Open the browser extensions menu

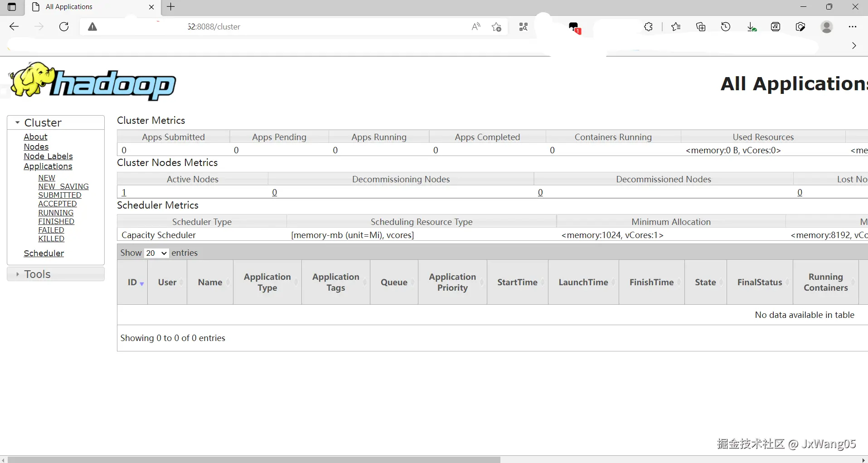(x=648, y=27)
